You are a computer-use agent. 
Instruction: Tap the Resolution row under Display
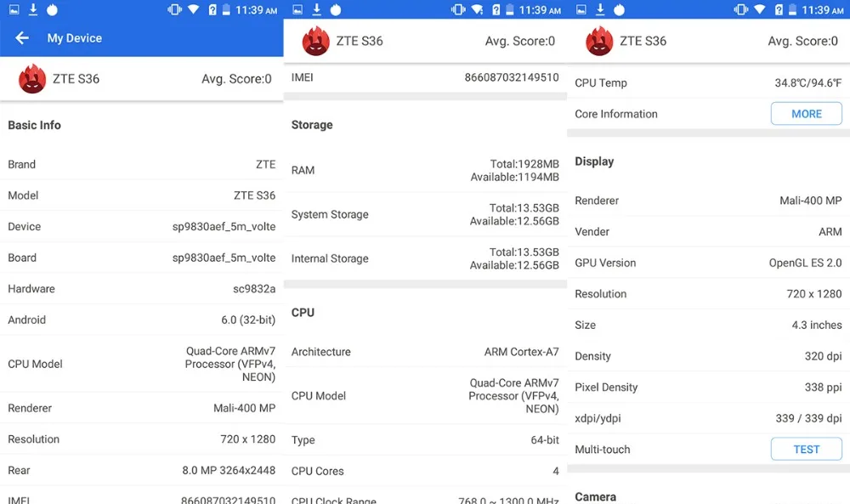point(709,294)
